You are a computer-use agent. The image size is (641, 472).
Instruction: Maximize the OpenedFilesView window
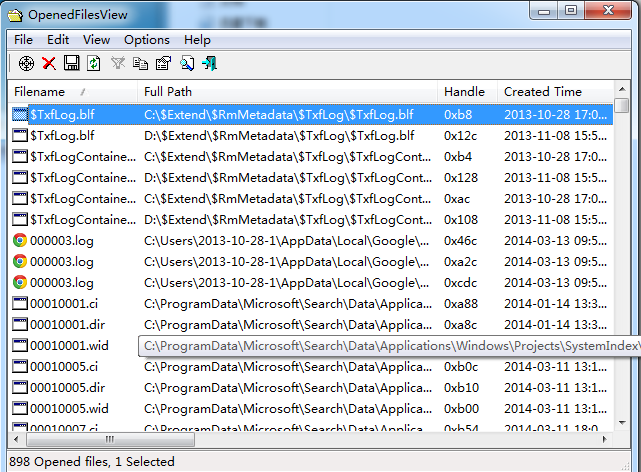571,11
